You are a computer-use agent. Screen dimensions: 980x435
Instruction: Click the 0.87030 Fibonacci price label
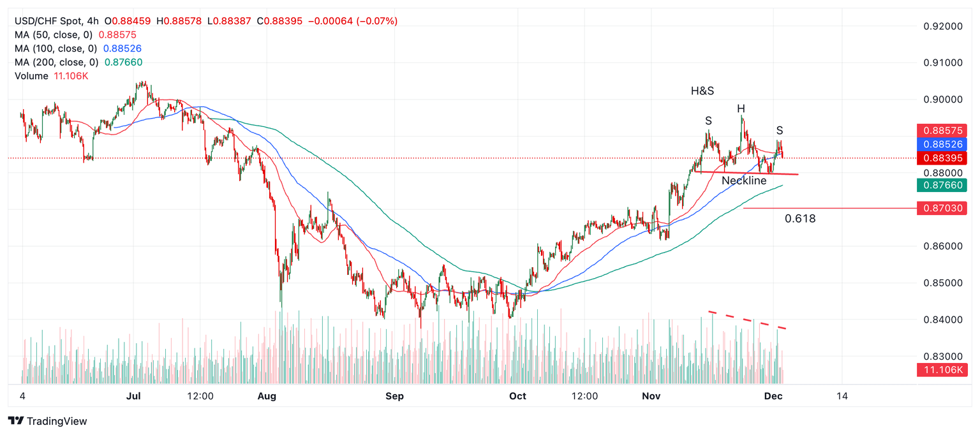point(941,208)
